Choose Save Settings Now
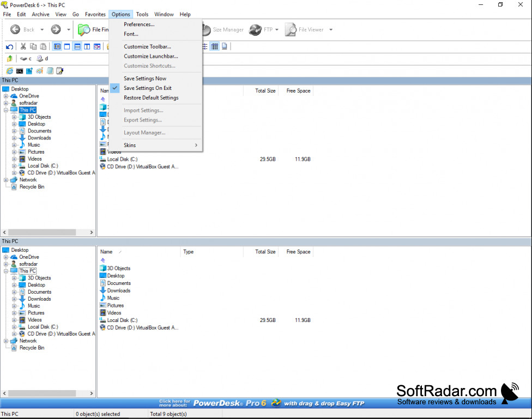 click(145, 78)
